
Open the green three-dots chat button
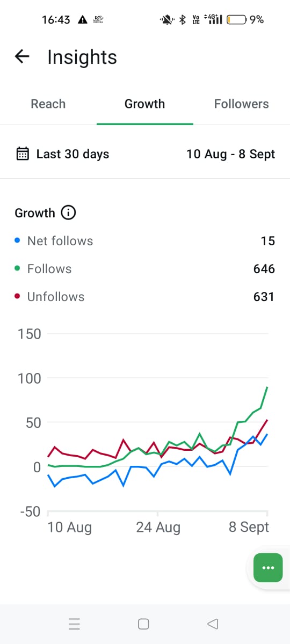268,567
